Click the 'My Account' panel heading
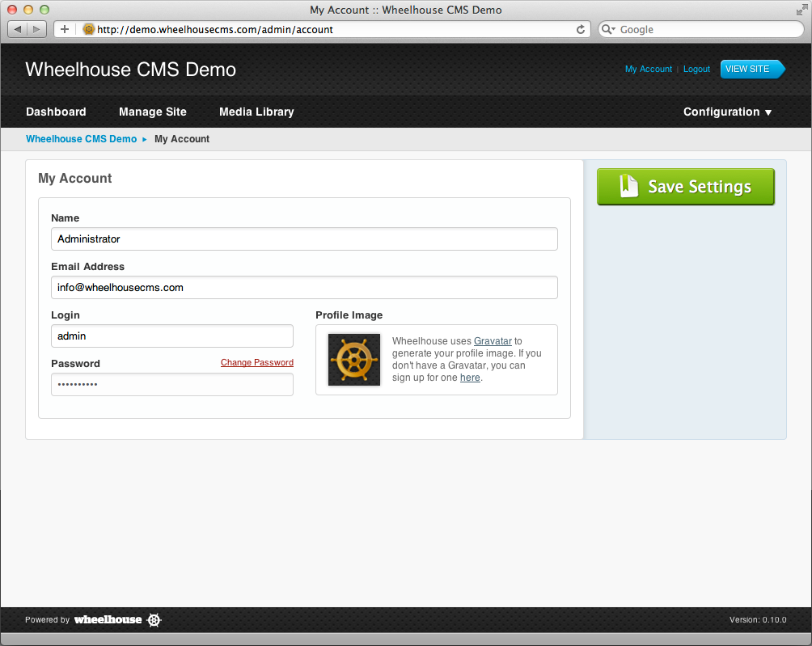This screenshot has width=812, height=646. (x=75, y=178)
